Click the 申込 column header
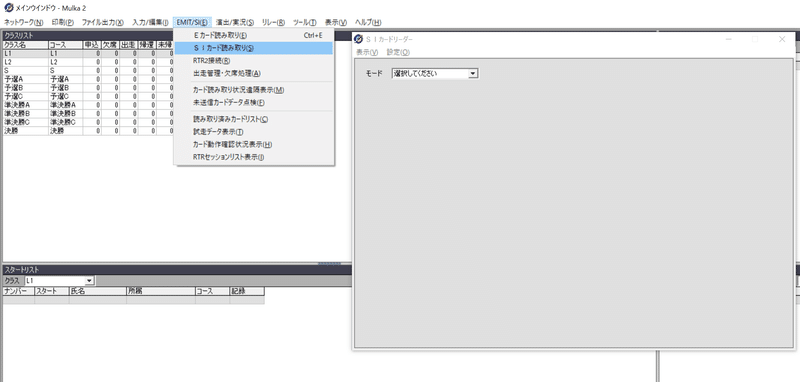Screen dimensions: 800x382 coord(92,45)
